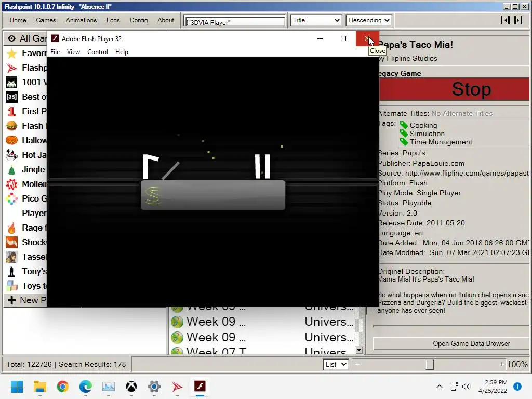Open Flash Player View menu
Screen dimensions: 532x399
click(x=73, y=52)
